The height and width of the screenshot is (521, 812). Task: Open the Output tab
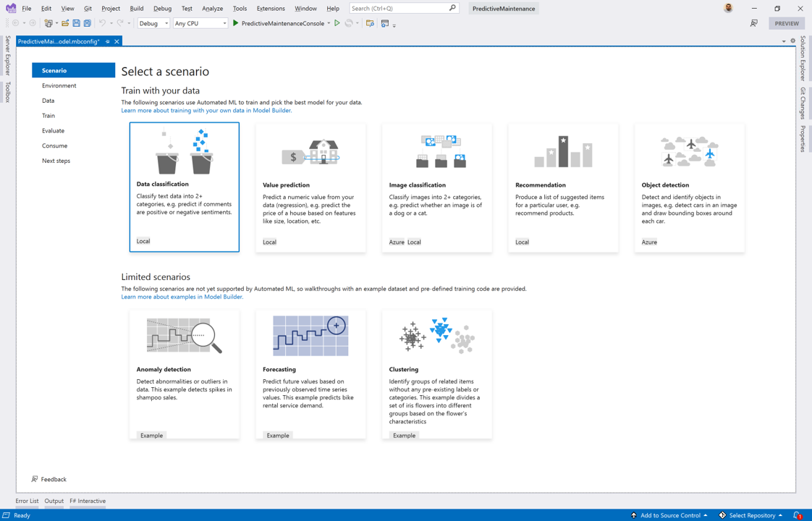pyautogui.click(x=54, y=501)
